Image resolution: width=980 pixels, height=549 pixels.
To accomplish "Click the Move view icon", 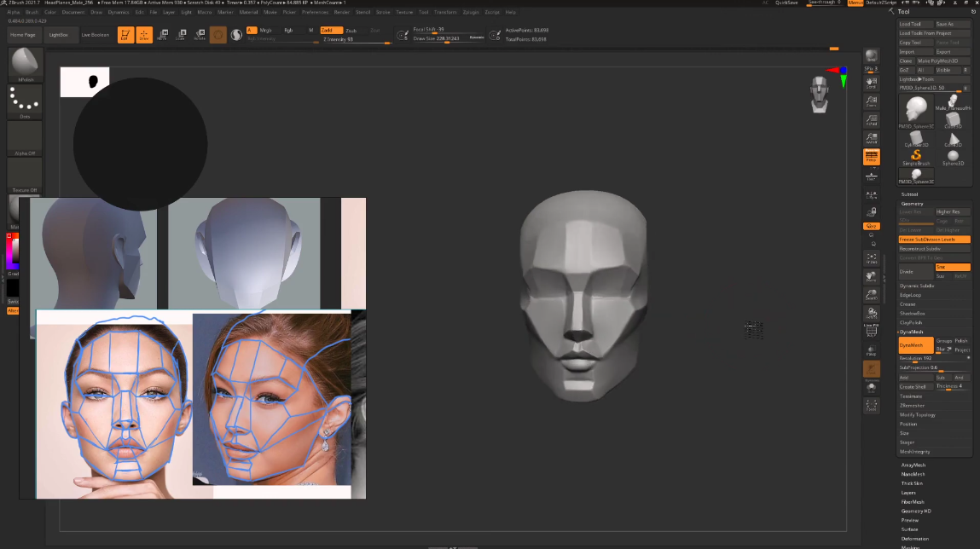I will coord(871,276).
